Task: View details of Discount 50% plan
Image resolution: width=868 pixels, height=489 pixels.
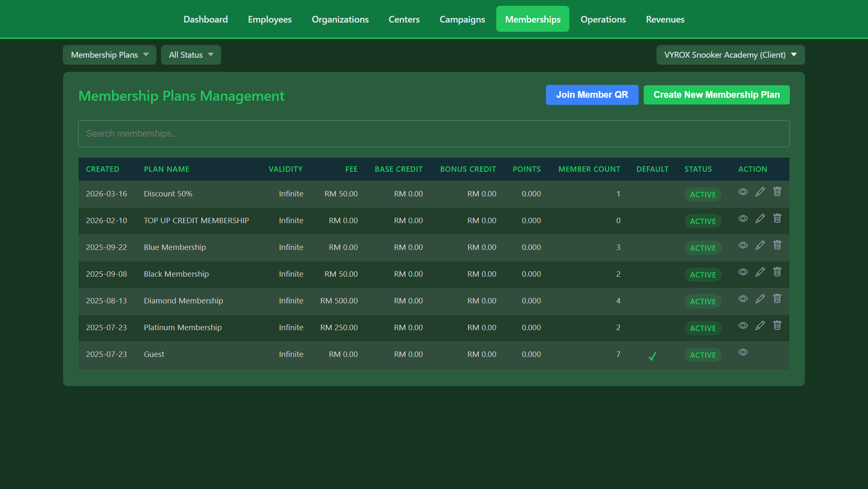Action: pos(743,192)
